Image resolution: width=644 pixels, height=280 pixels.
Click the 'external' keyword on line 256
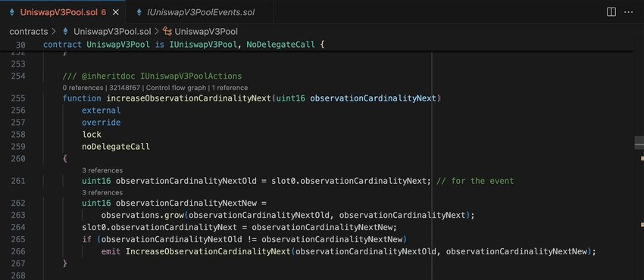[101, 110]
